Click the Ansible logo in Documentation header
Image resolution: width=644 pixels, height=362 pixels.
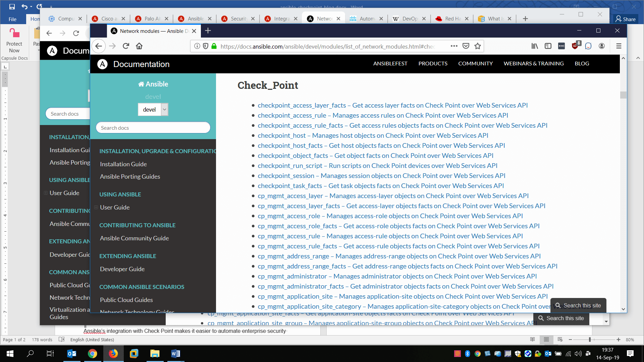(x=102, y=64)
